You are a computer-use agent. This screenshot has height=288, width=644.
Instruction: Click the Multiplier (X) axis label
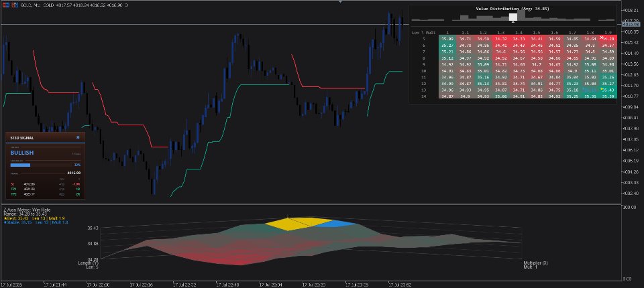coord(535,263)
